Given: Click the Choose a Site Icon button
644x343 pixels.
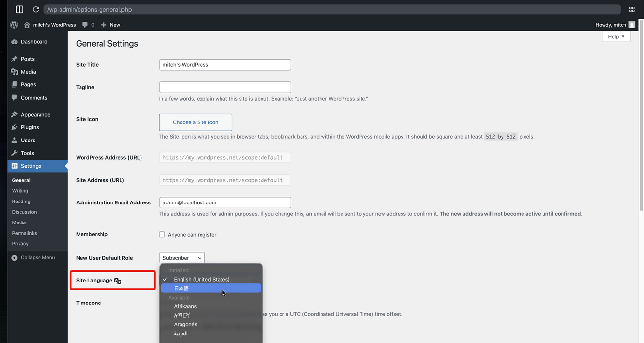Looking at the screenshot, I should (x=196, y=122).
